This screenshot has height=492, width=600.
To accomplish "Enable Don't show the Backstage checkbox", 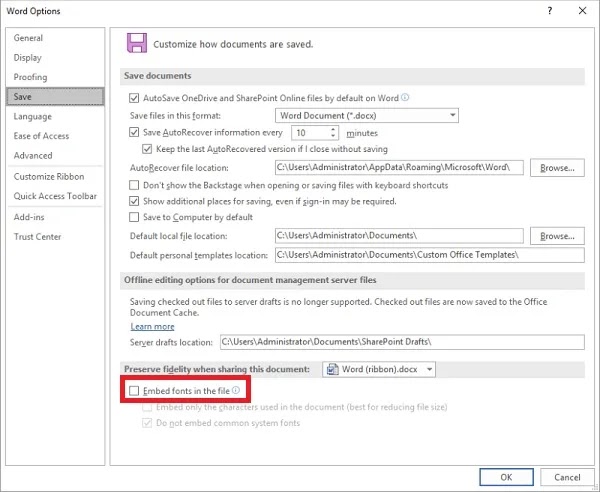I will click(x=134, y=185).
